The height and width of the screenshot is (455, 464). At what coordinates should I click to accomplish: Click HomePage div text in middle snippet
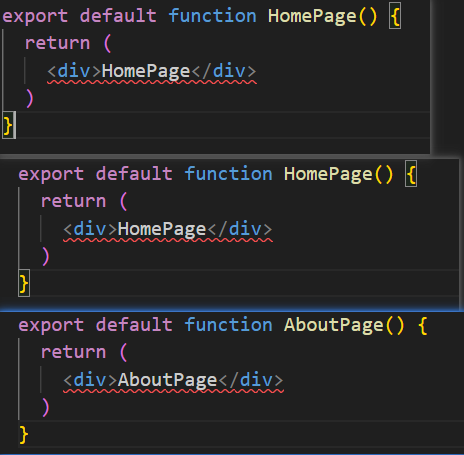(x=162, y=230)
